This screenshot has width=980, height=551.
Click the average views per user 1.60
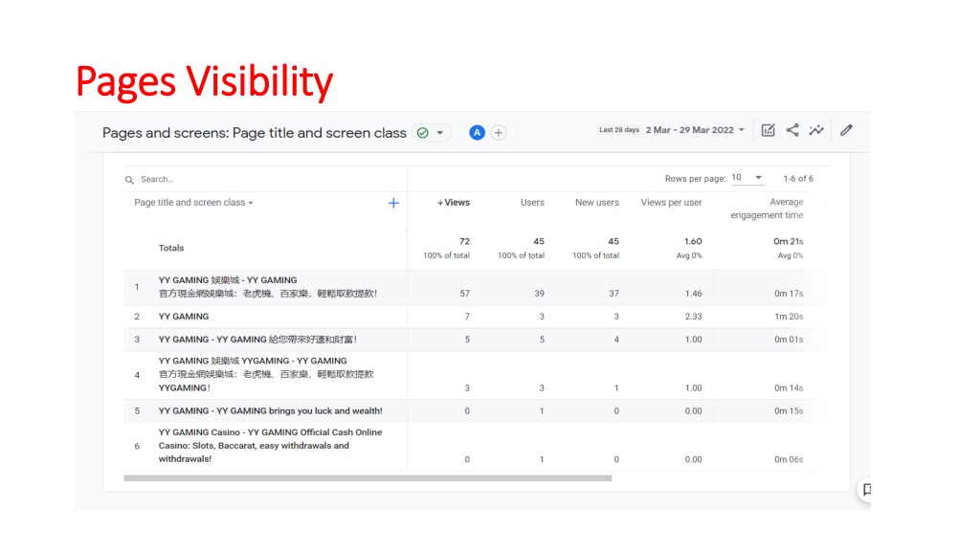(x=693, y=241)
